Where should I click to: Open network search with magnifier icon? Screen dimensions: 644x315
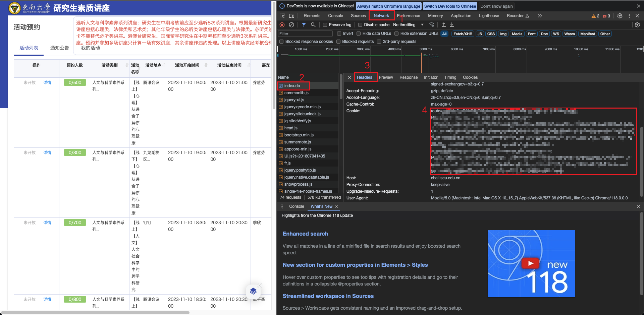[x=313, y=25]
